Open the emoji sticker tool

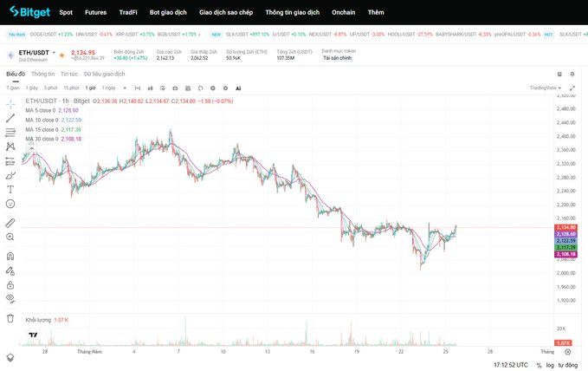10,204
